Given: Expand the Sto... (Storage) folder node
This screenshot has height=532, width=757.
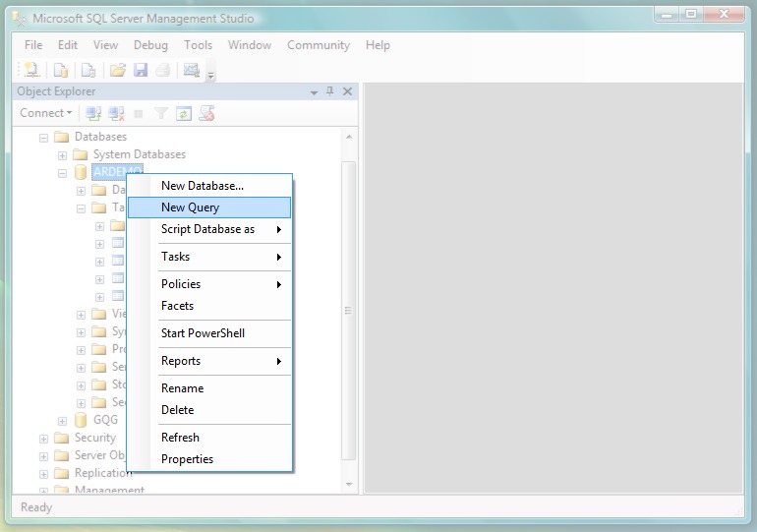Looking at the screenshot, I should (81, 385).
